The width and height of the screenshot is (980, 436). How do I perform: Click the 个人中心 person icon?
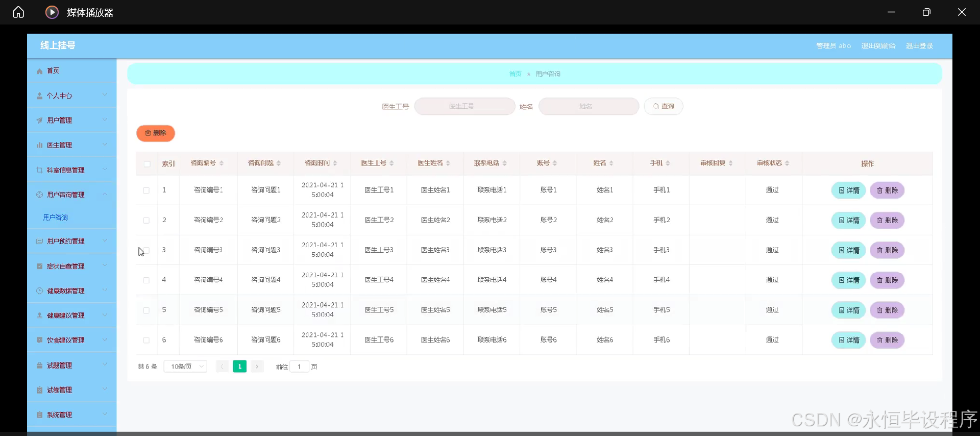39,96
